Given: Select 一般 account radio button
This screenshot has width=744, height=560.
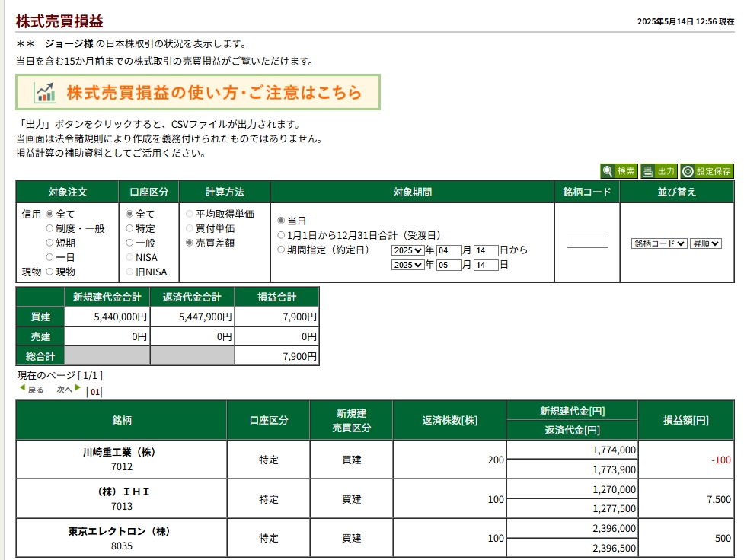Looking at the screenshot, I should [129, 243].
